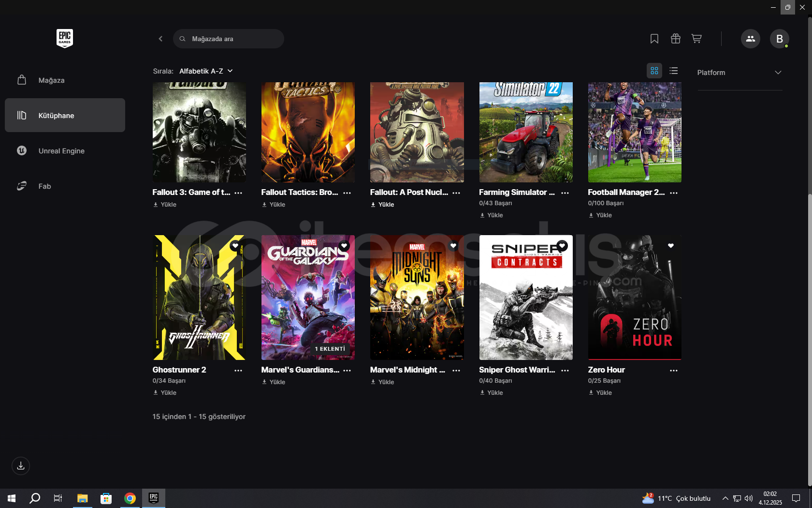Click the Epic Games logo
The height and width of the screenshot is (508, 812).
(65, 38)
